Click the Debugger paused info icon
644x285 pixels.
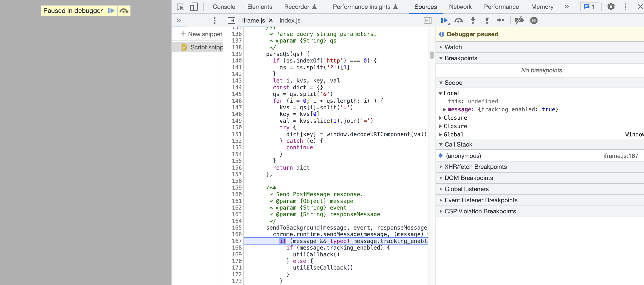[442, 34]
